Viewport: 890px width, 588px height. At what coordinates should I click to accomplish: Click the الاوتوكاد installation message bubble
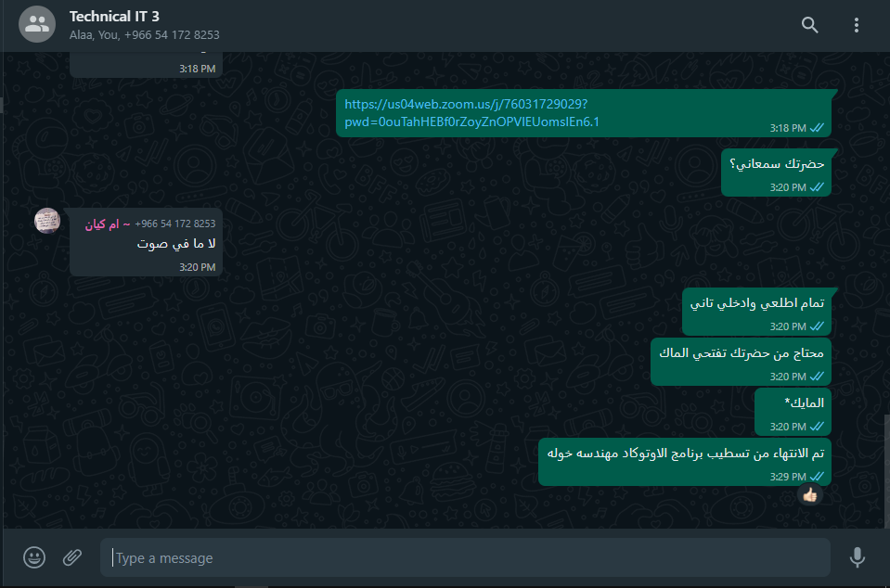click(x=685, y=462)
